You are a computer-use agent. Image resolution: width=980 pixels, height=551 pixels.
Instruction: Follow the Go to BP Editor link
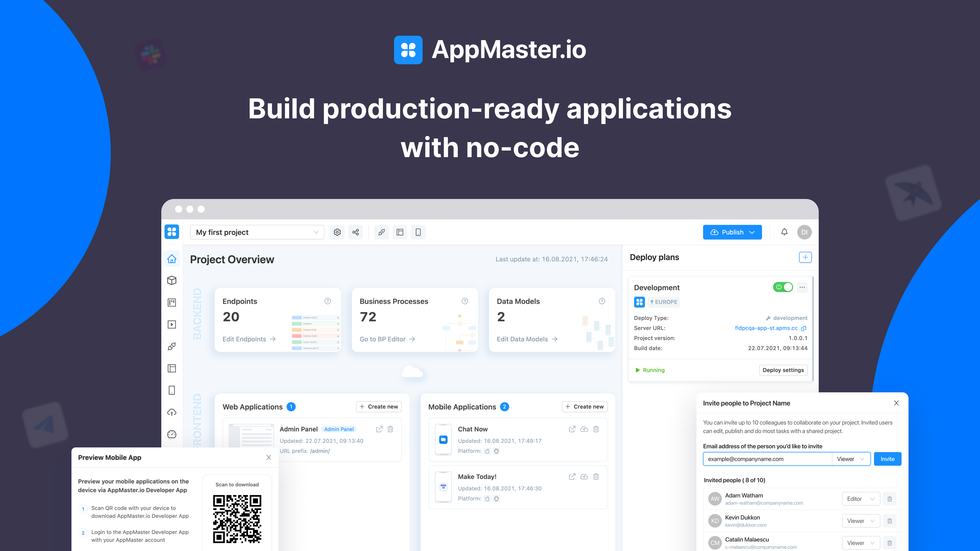click(x=387, y=339)
